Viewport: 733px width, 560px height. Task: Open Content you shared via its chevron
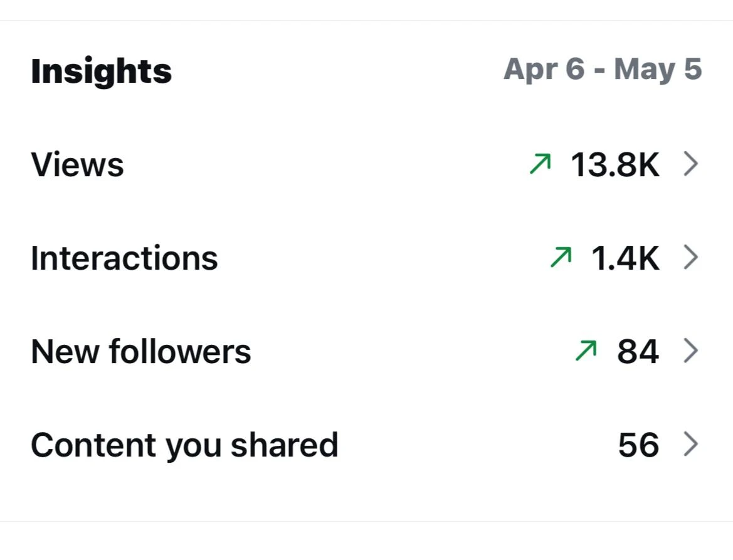coord(690,444)
